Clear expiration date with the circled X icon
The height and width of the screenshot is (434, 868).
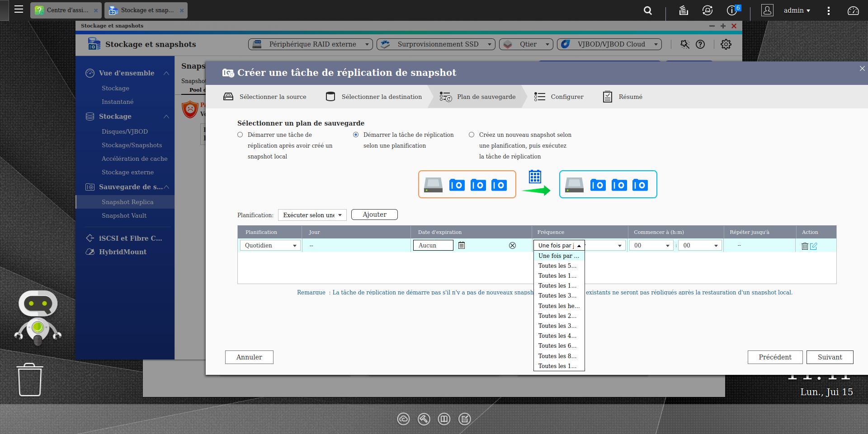(512, 245)
